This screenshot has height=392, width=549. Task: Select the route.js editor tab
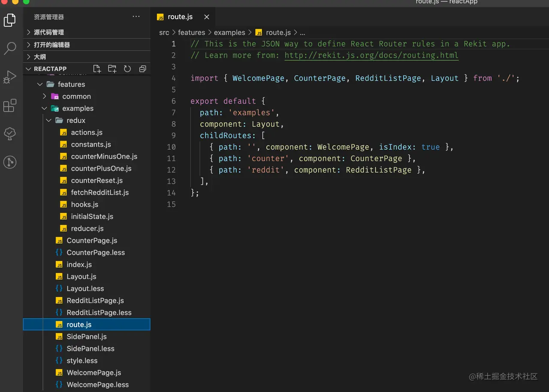click(x=180, y=17)
